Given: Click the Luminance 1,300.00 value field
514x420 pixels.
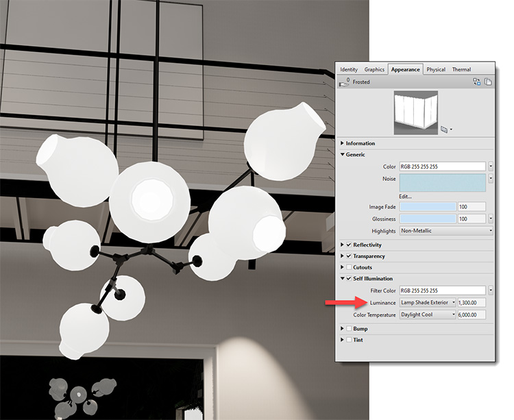Looking at the screenshot, I should click(472, 302).
